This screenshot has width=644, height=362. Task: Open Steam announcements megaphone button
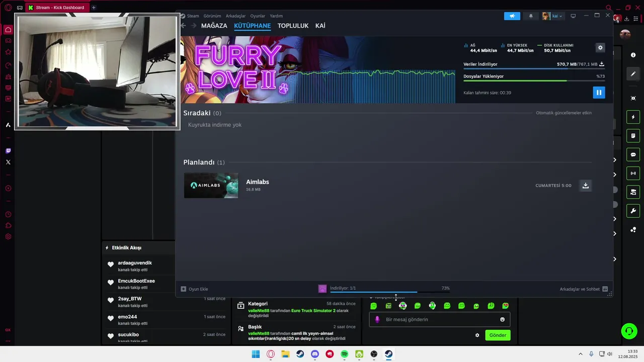[x=512, y=16]
